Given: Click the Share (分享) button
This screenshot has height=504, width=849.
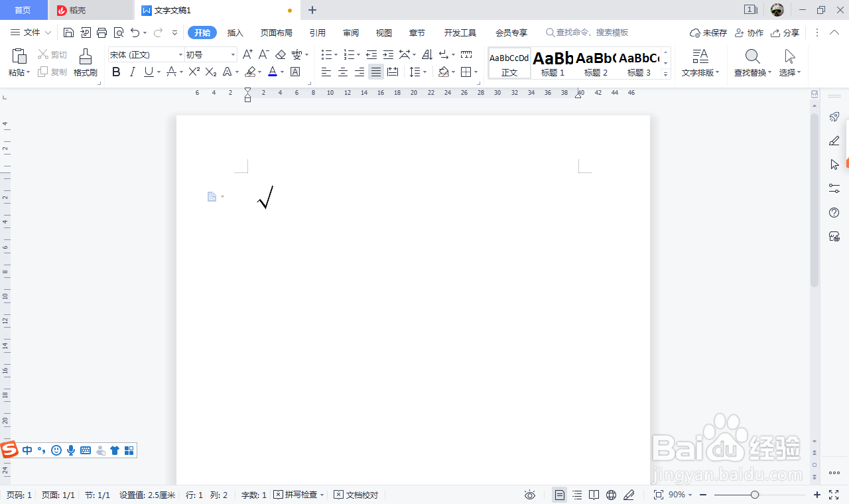Looking at the screenshot, I should 785,32.
